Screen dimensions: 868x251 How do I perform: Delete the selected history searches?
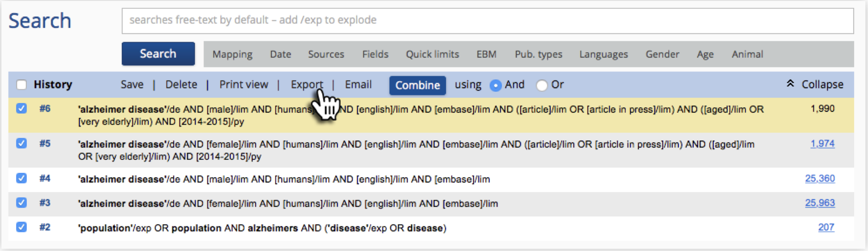pyautogui.click(x=181, y=84)
